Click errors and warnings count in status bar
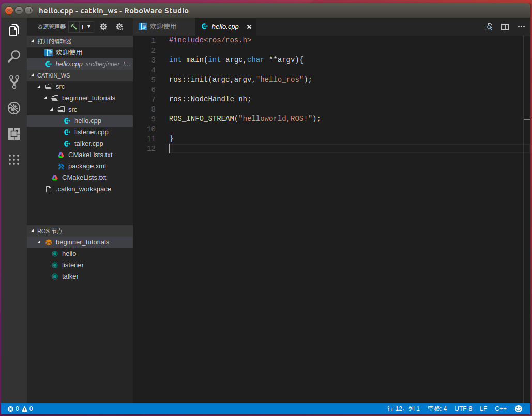Screen dimensions: 532x416 coord(20,409)
